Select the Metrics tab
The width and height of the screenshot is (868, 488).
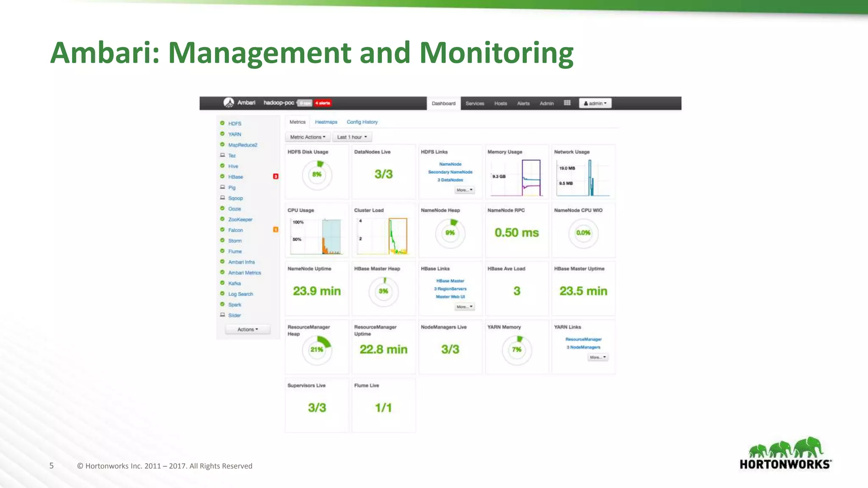tap(298, 122)
